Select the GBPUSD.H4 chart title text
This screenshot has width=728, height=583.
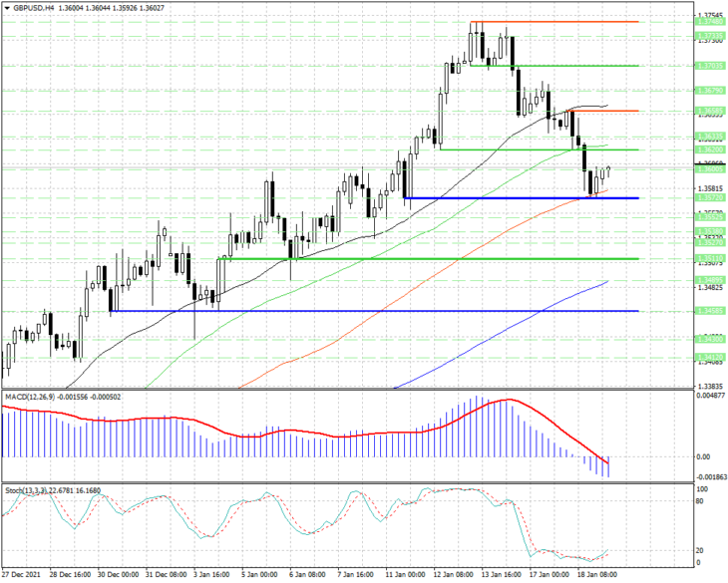pos(34,8)
